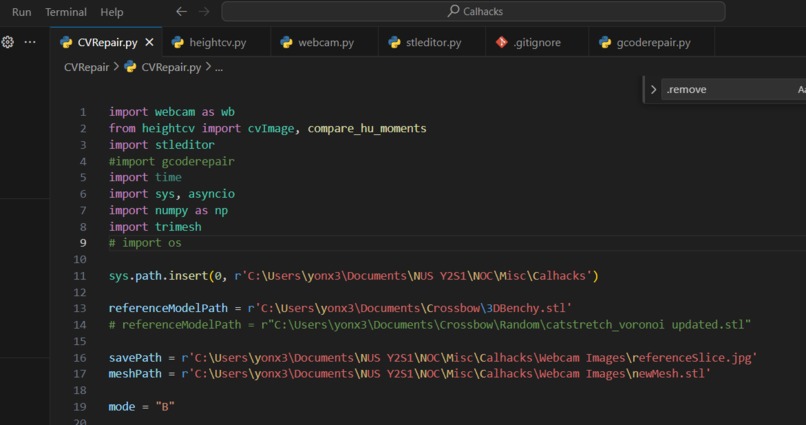
Task: Click the search magnifier icon in command center
Action: [453, 11]
